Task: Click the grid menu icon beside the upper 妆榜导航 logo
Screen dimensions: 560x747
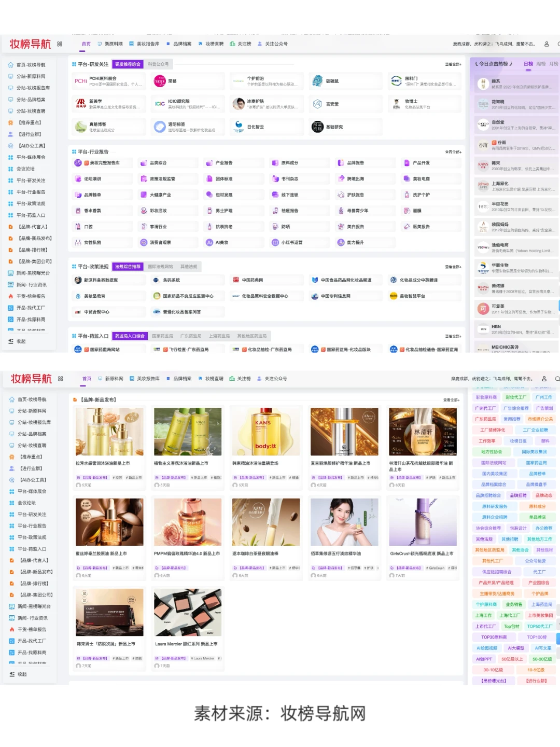Action: pos(60,44)
